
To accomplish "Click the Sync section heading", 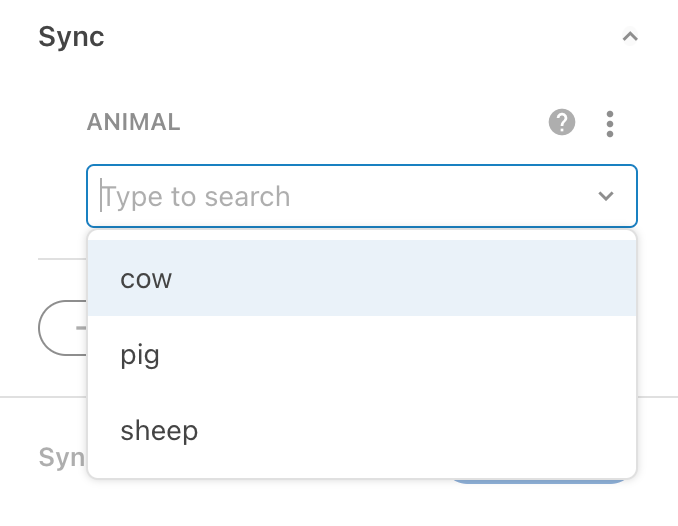I will coord(71,37).
